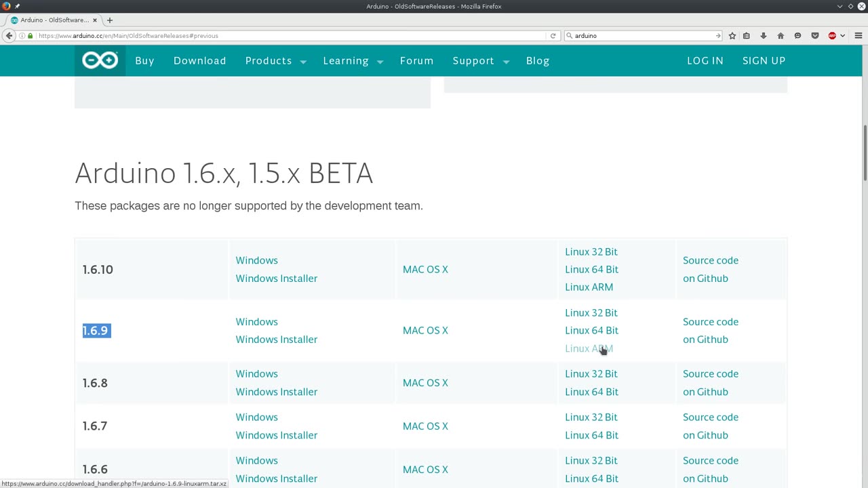Download 1.6.10 Linux 32 Bit

click(x=591, y=251)
